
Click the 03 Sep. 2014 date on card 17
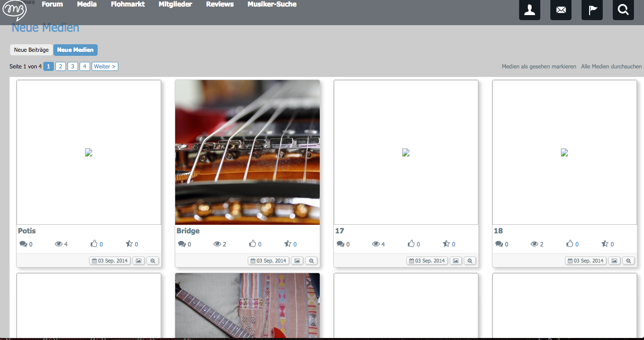(427, 261)
